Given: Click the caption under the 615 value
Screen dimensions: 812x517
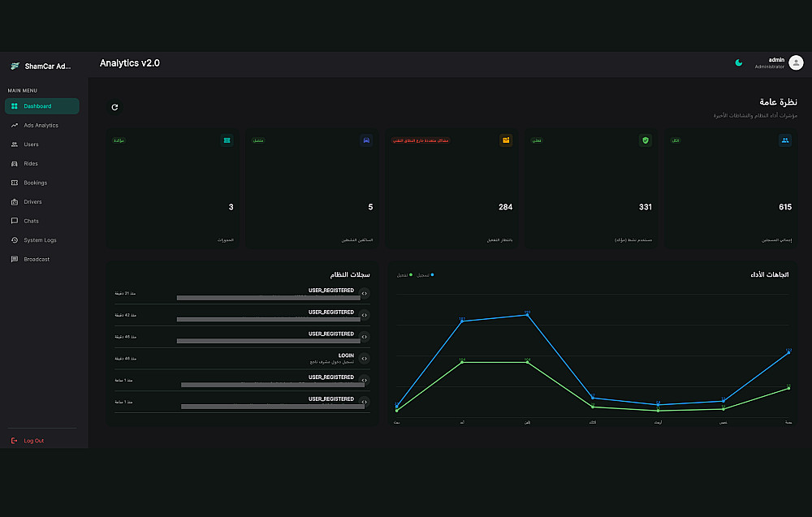Looking at the screenshot, I should 777,240.
